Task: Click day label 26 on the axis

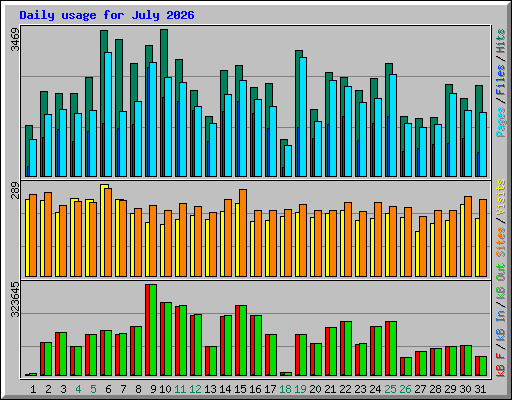Action: click(x=405, y=389)
